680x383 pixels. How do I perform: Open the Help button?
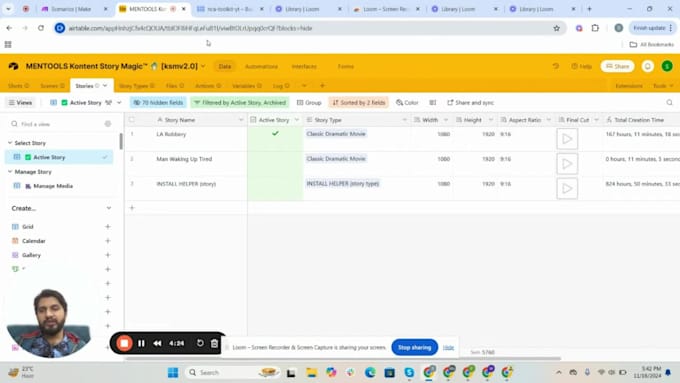(x=581, y=66)
